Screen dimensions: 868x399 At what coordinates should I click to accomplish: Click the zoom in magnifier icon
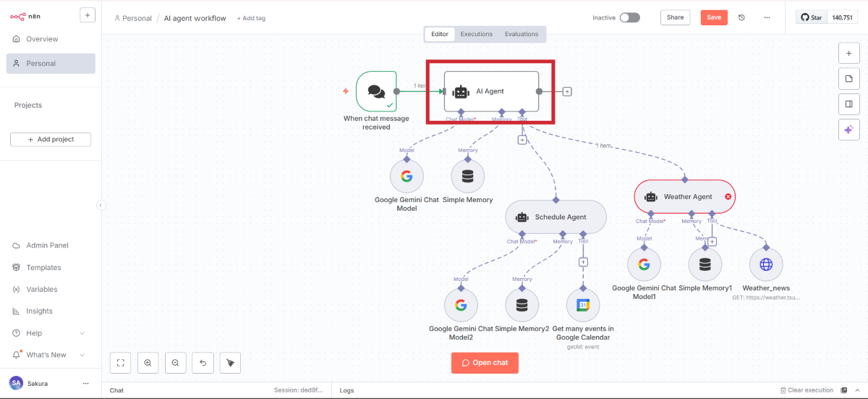click(x=148, y=363)
